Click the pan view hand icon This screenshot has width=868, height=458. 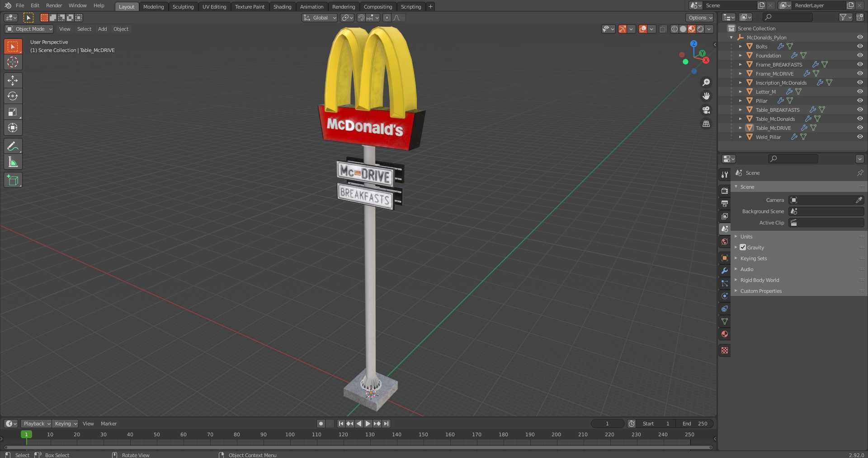click(706, 96)
